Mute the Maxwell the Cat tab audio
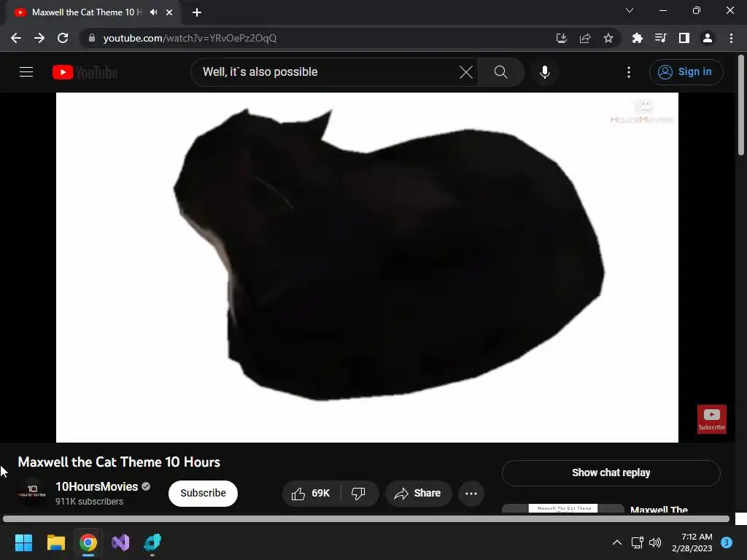This screenshot has height=560, width=747. point(153,12)
